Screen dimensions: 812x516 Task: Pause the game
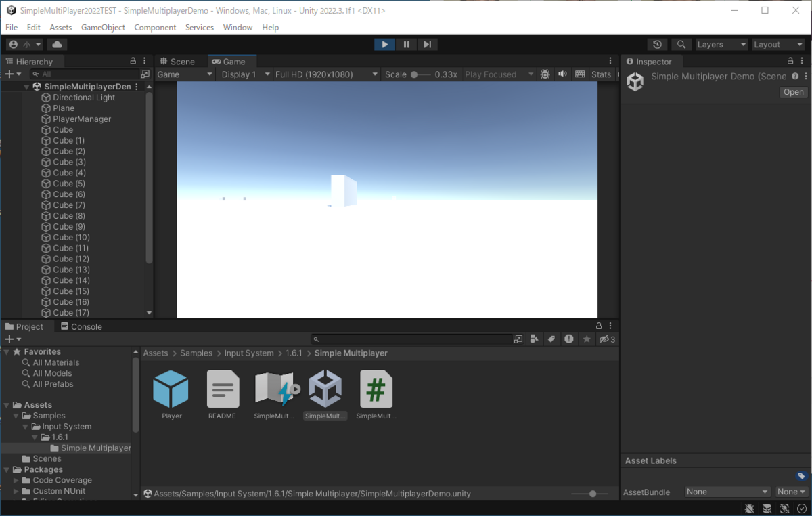pyautogui.click(x=406, y=45)
